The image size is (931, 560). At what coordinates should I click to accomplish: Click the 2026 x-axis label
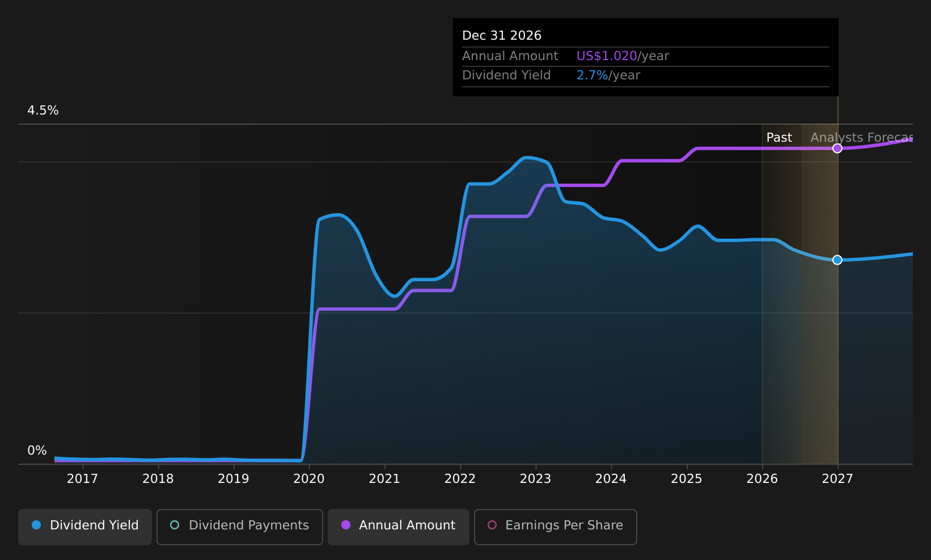pos(762,479)
